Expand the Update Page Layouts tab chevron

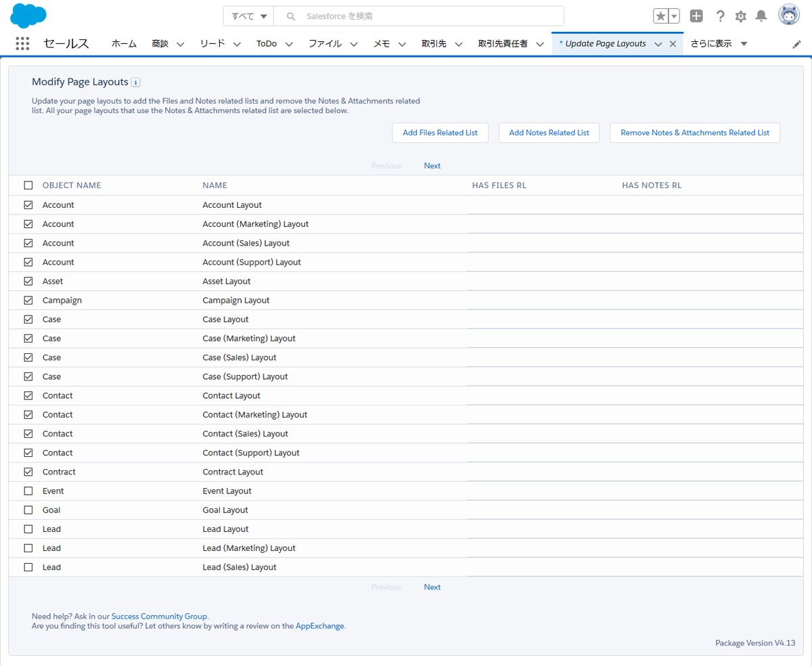pyautogui.click(x=658, y=44)
